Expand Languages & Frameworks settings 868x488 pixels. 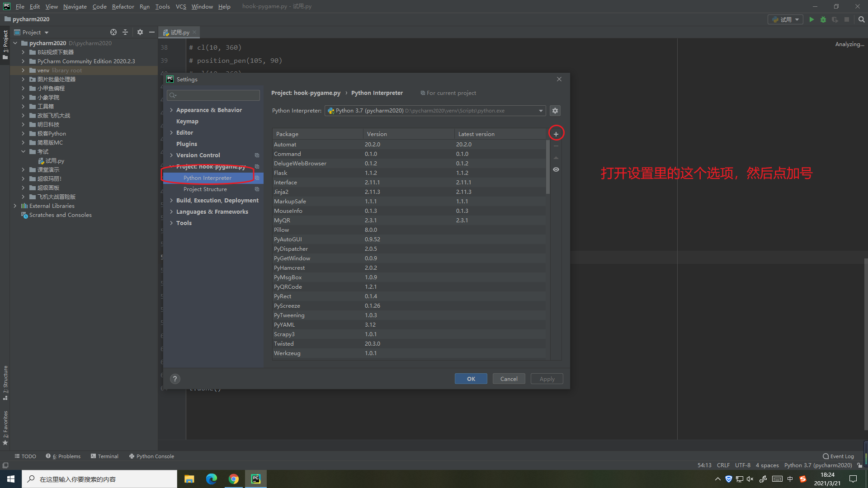pyautogui.click(x=171, y=211)
